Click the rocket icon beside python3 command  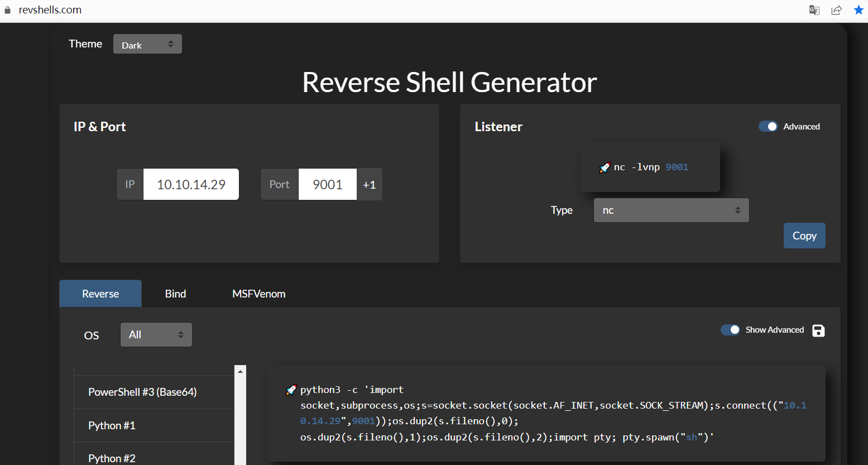[291, 390]
